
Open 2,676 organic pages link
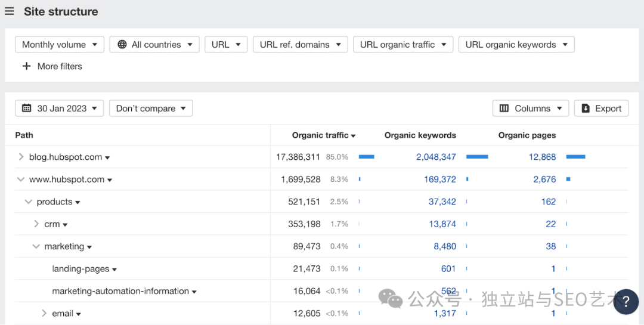tap(544, 179)
